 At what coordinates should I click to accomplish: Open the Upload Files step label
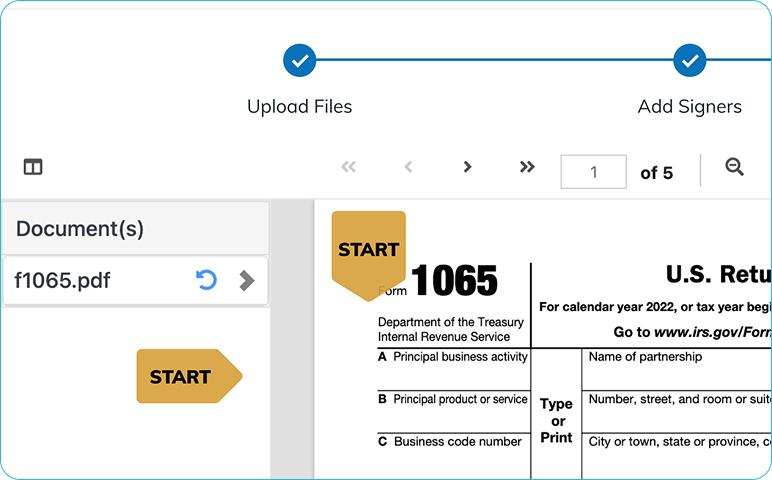299,106
